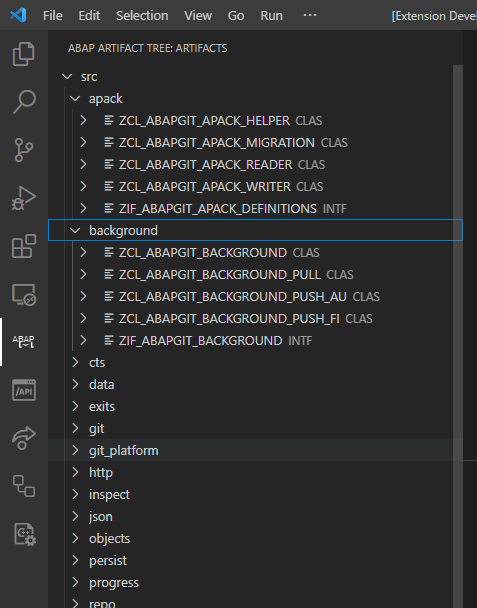Open the Source Control view icon
The height and width of the screenshot is (608, 477).
(x=24, y=150)
